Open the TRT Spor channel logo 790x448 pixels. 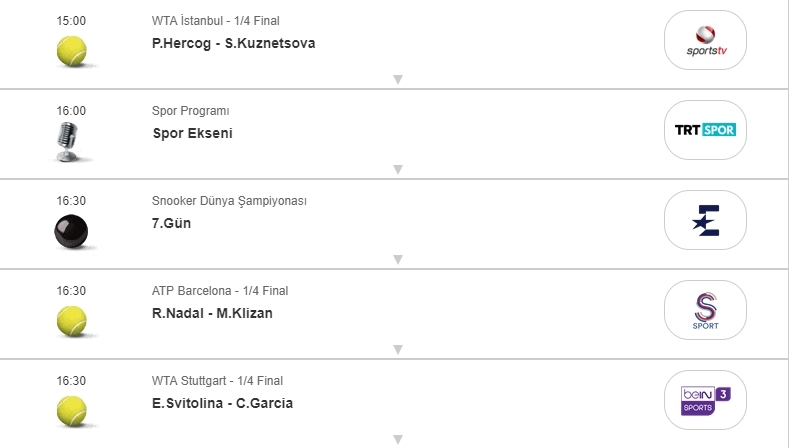click(x=705, y=130)
